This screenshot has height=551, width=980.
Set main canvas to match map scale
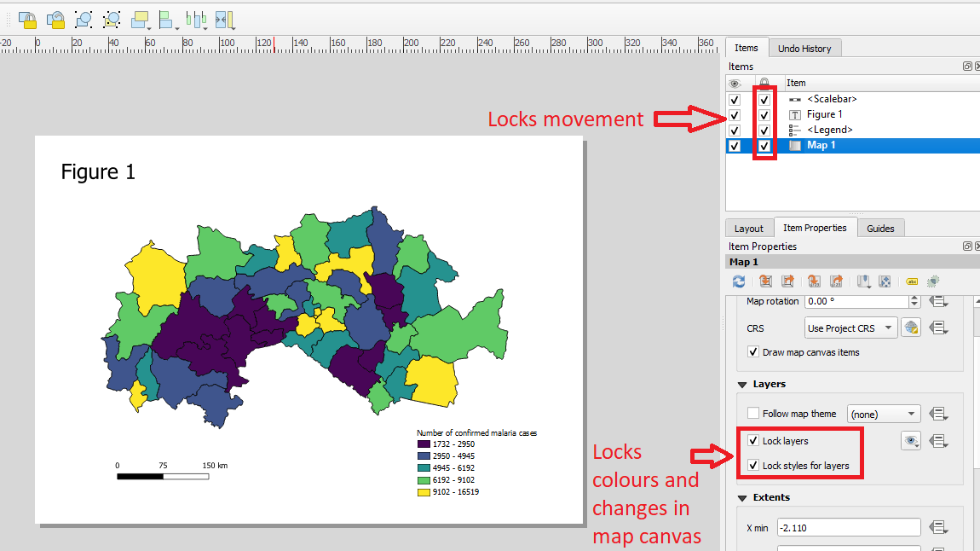[836, 281]
